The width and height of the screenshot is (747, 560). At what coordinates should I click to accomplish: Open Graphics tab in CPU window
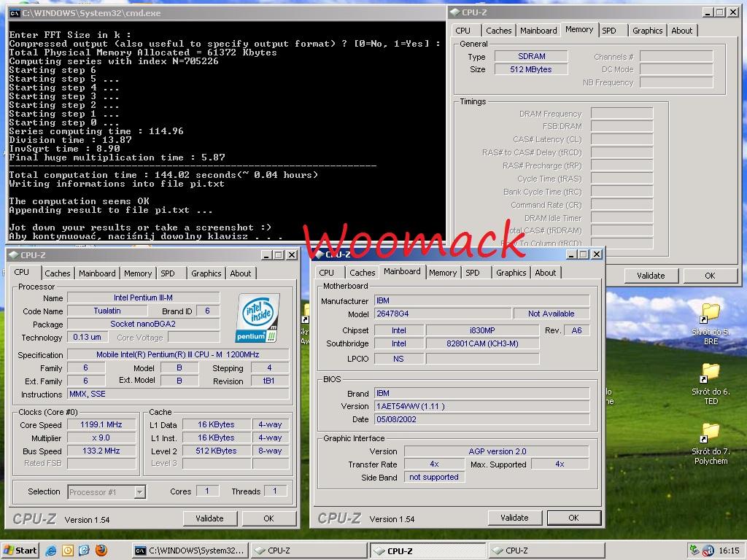(206, 273)
